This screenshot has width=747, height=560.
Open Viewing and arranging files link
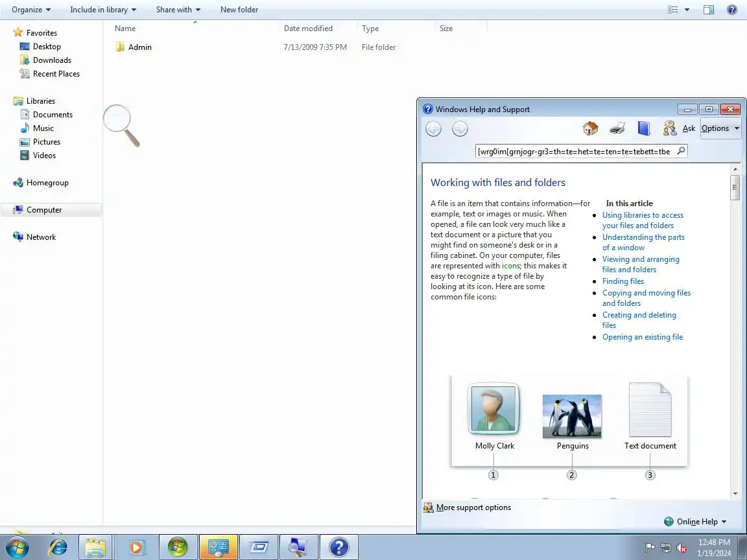pos(641,264)
